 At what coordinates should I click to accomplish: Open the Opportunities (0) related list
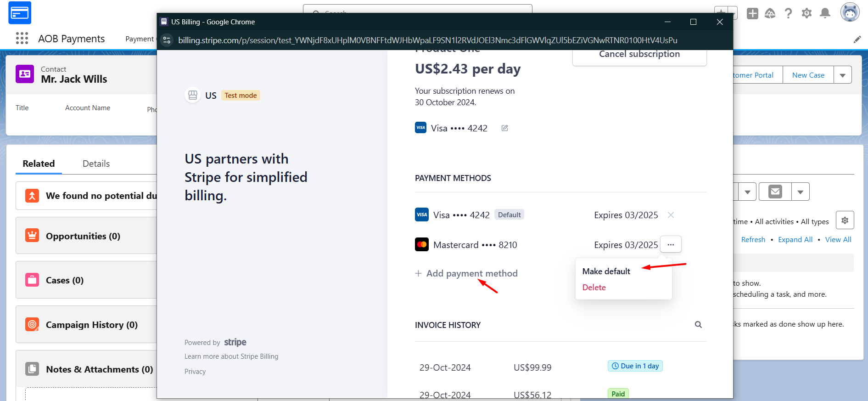coord(83,236)
